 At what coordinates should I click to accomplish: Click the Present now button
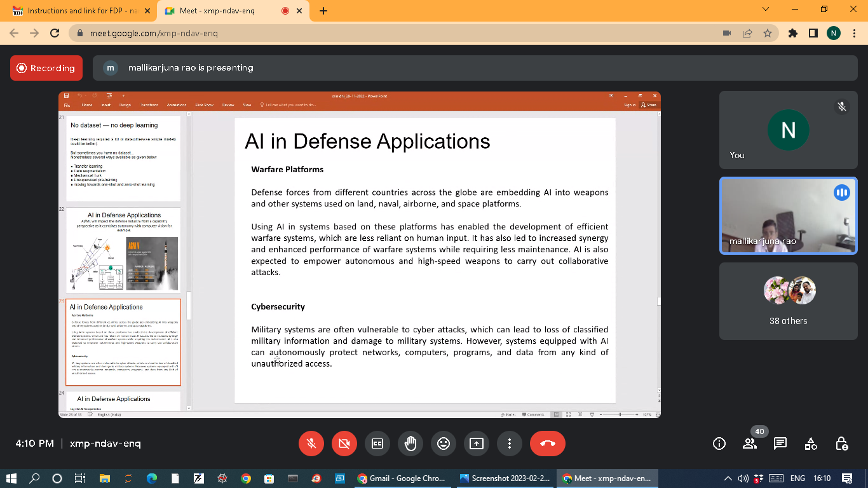(477, 444)
